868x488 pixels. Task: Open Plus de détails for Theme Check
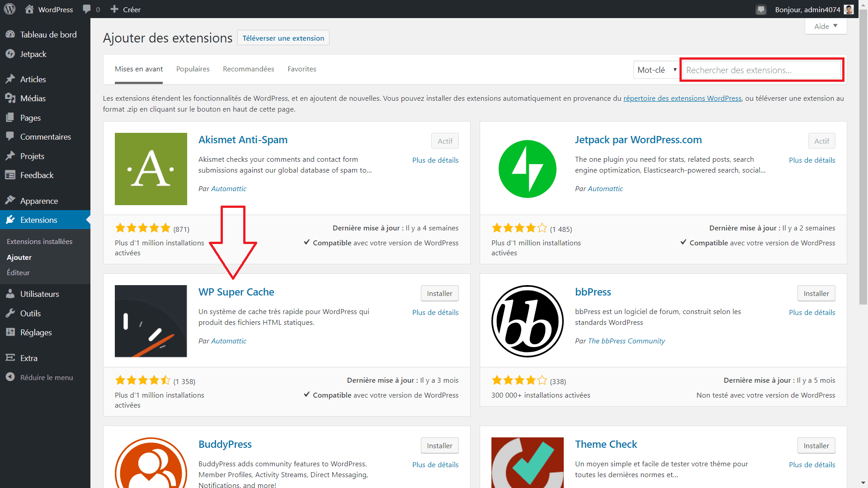coord(812,465)
